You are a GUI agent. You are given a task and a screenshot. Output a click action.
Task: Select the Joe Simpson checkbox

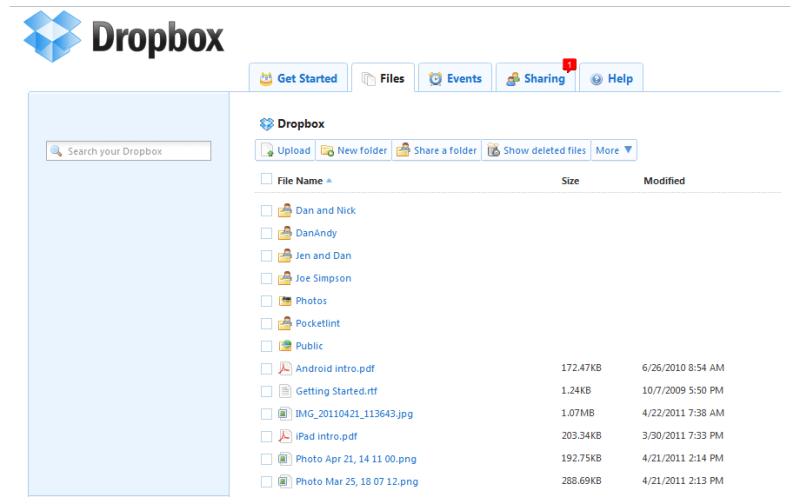(266, 279)
